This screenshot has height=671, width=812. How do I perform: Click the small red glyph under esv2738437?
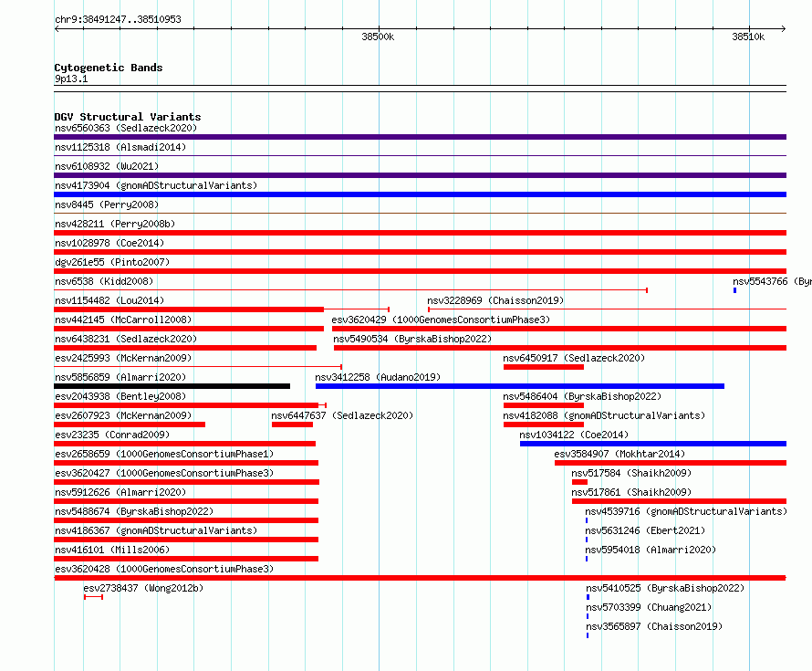point(93,597)
